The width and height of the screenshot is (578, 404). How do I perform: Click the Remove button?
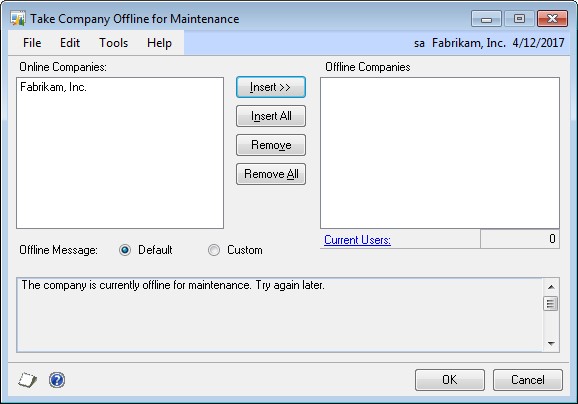pyautogui.click(x=271, y=145)
